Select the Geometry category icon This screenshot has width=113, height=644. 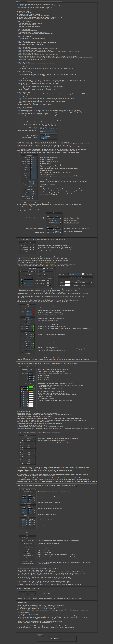point(41,128)
